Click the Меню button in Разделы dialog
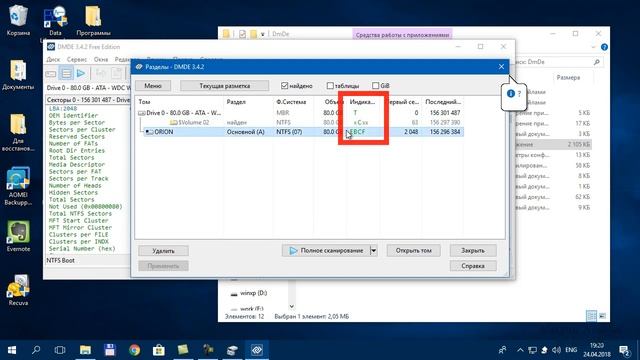This screenshot has width=640, height=360. (x=153, y=86)
